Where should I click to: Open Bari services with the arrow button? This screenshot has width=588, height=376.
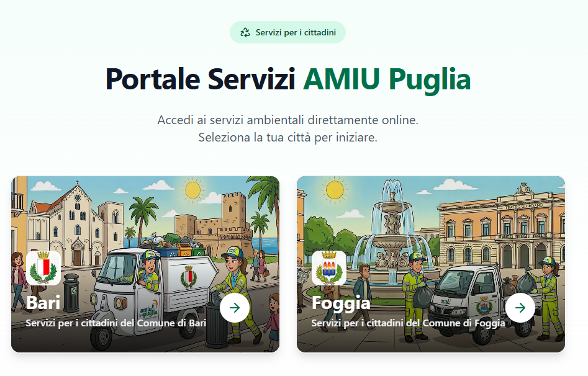[235, 308]
